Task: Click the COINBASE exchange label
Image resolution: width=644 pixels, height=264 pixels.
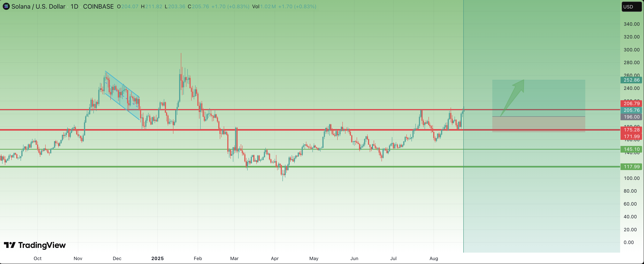Action: [98, 6]
